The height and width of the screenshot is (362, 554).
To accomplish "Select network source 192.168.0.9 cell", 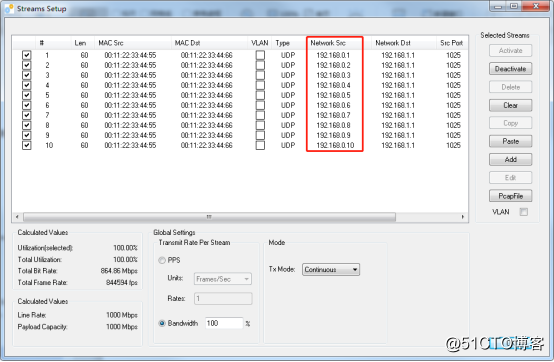I will [333, 135].
